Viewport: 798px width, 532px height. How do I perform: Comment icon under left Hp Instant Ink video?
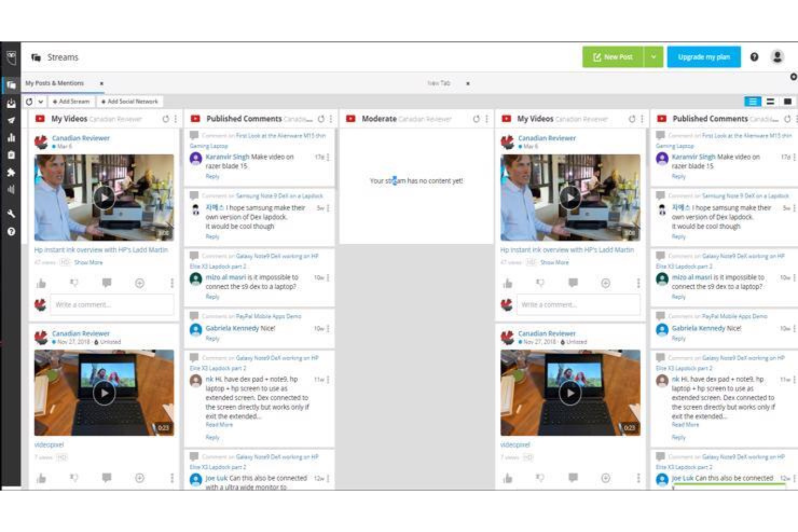[107, 283]
